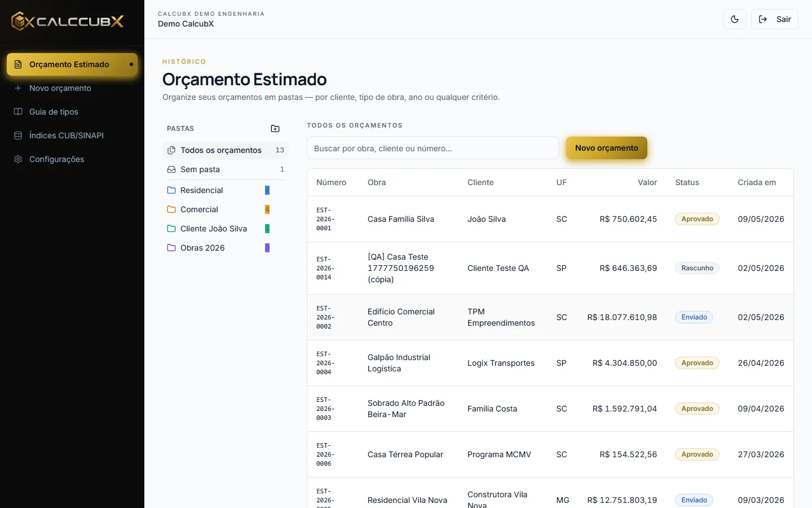Open Casa Térrea Popular obra

pos(405,454)
